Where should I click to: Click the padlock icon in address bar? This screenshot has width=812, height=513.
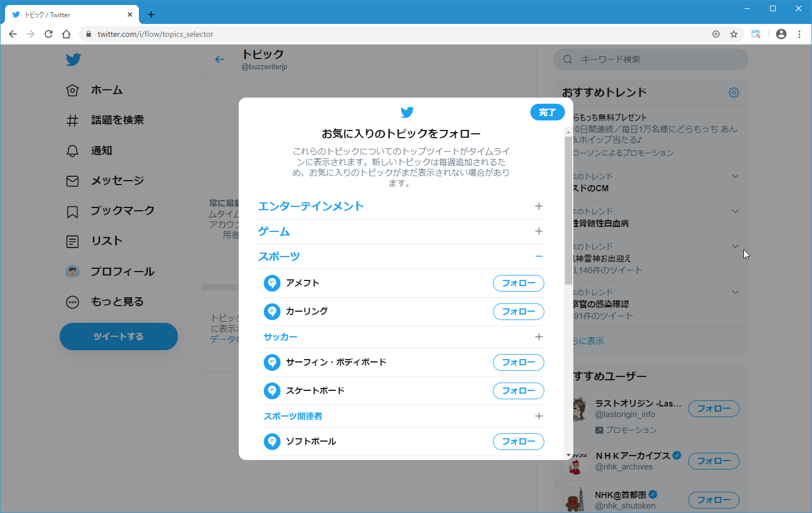pyautogui.click(x=89, y=34)
